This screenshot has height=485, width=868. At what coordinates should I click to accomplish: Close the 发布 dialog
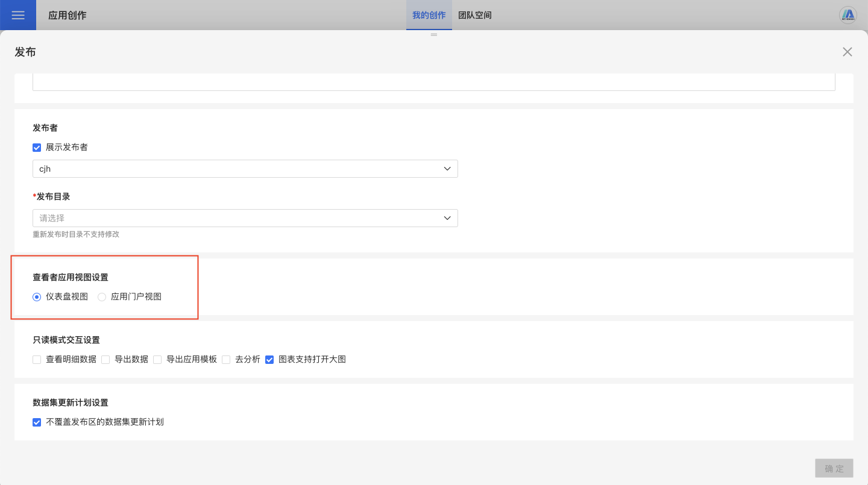[x=848, y=52]
